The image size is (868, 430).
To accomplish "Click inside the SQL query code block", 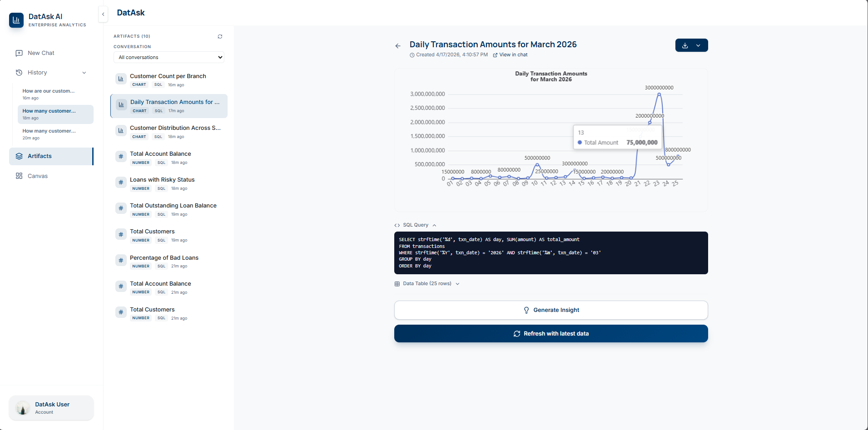I will (551, 253).
